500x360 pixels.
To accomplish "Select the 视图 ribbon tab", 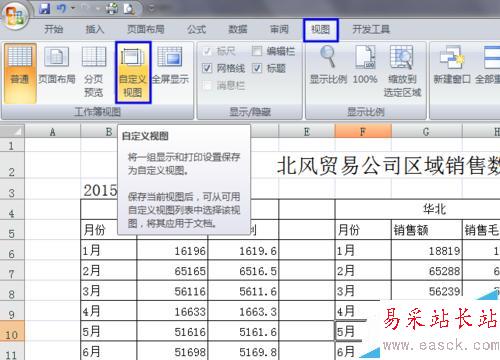I will pos(321,30).
